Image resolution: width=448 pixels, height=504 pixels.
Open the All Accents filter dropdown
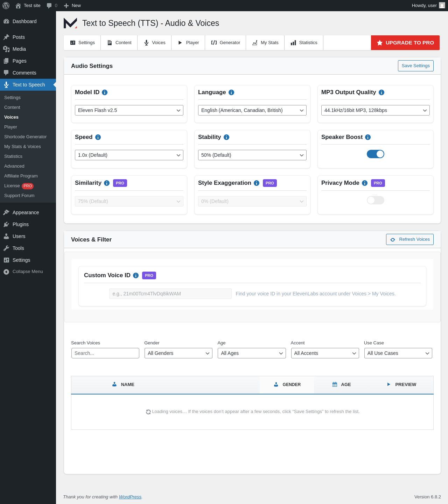pos(325,353)
